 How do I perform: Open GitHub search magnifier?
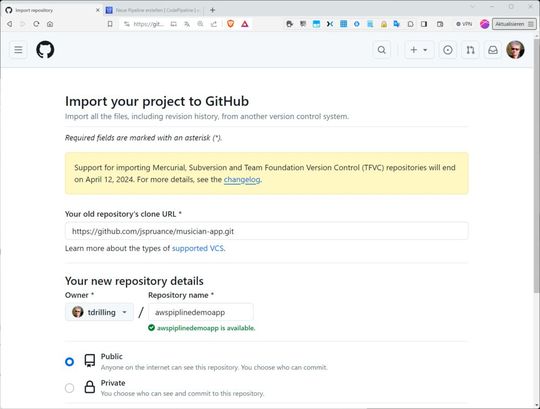[382, 50]
